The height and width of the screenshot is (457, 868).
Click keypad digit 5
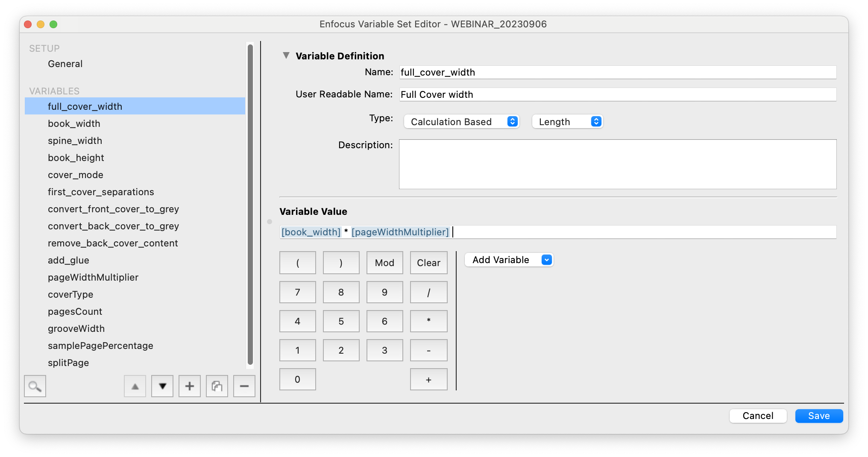[341, 321]
